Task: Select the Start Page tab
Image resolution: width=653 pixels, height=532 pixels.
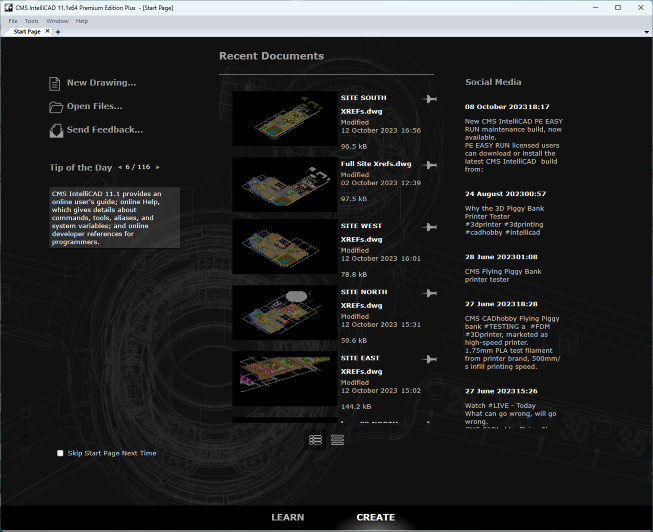Action: [x=27, y=31]
